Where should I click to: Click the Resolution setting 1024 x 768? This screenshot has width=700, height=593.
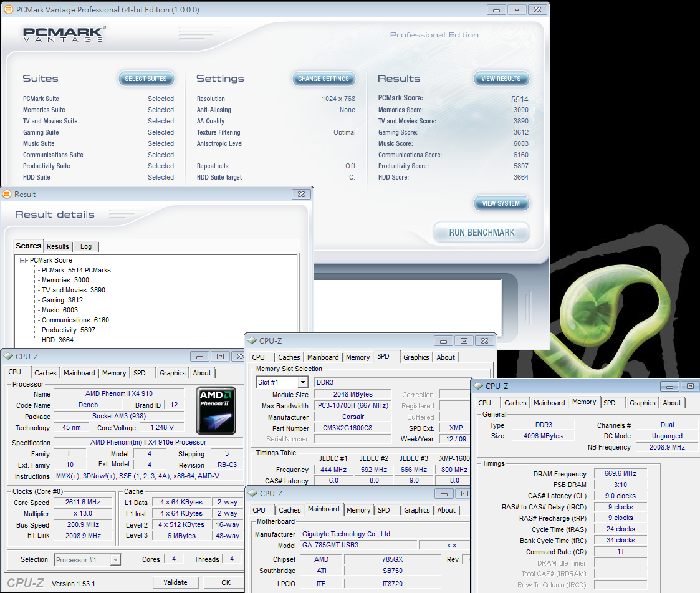338,99
